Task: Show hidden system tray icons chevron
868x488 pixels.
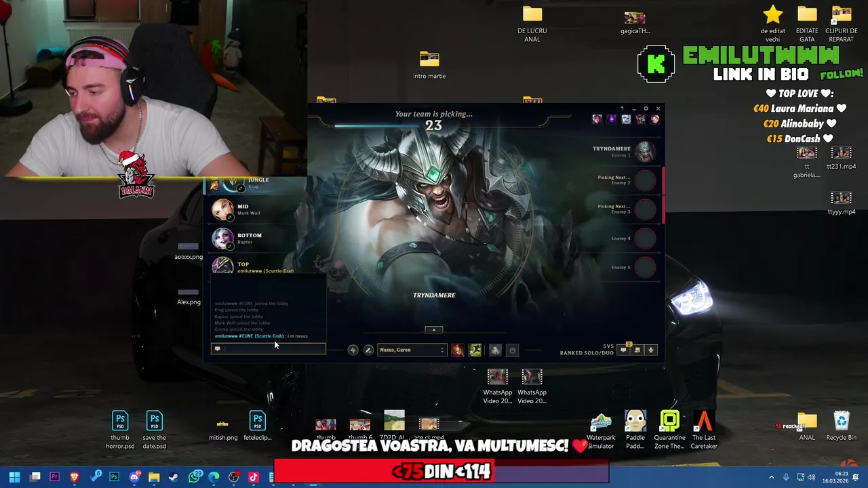Action: click(771, 477)
